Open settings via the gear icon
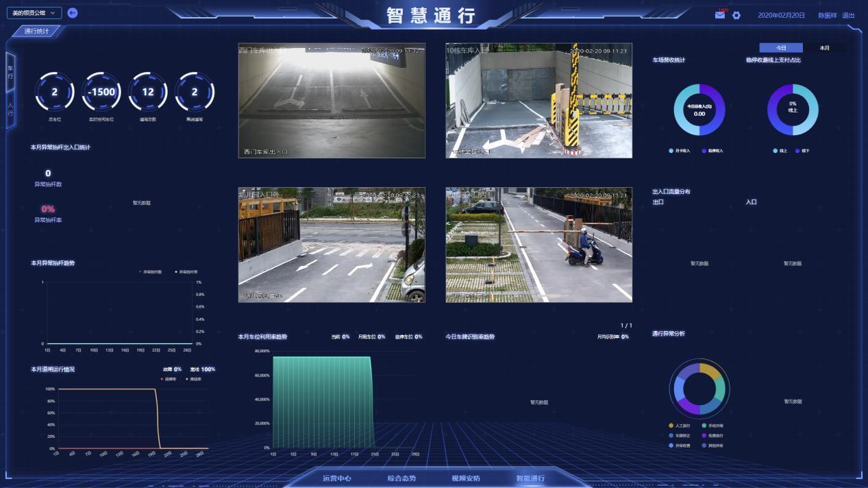The image size is (868, 488). tap(736, 15)
